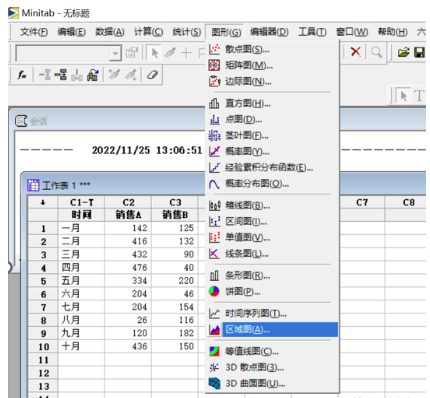Screen dimensions: 430x398
Task: Choose 矩阵图(M) matrix plot entry
Action: [272, 65]
